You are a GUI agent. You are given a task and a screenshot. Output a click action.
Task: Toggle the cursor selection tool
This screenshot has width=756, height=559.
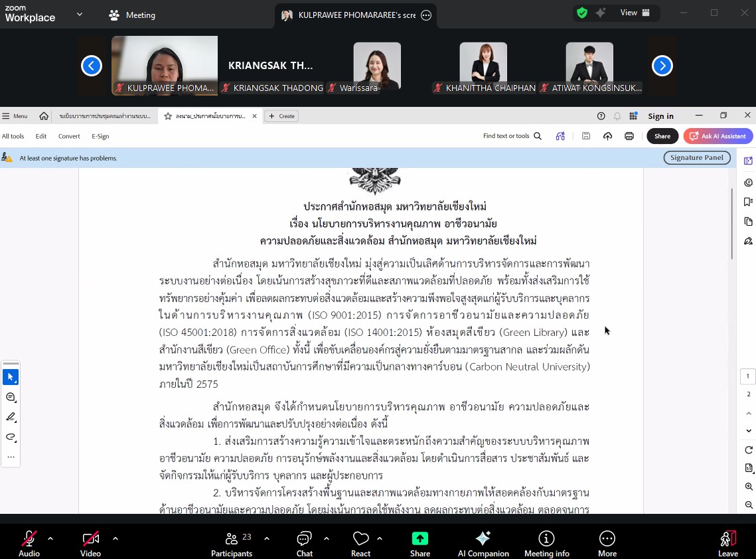coord(11,377)
